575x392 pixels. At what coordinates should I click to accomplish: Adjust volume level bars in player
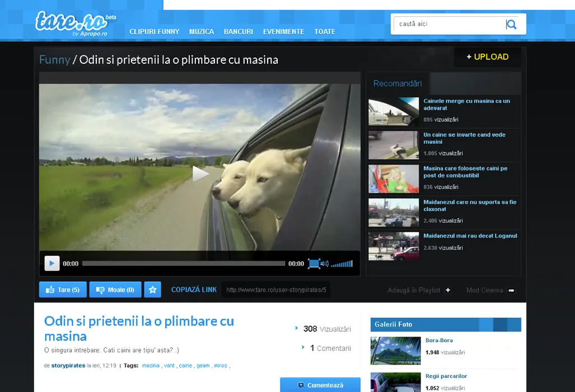coord(342,264)
